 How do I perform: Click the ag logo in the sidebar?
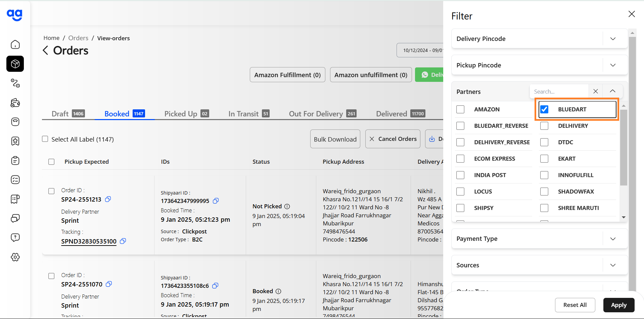click(x=15, y=14)
